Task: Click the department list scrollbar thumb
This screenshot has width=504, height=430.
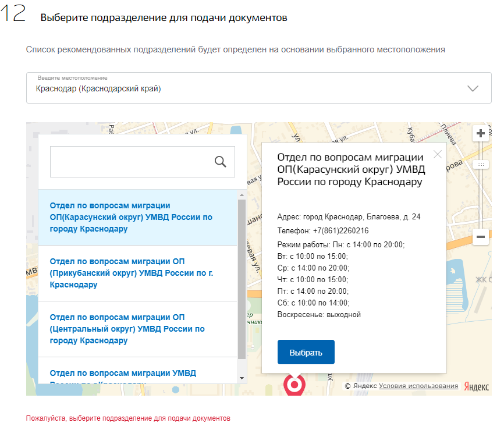Action: tap(242, 279)
